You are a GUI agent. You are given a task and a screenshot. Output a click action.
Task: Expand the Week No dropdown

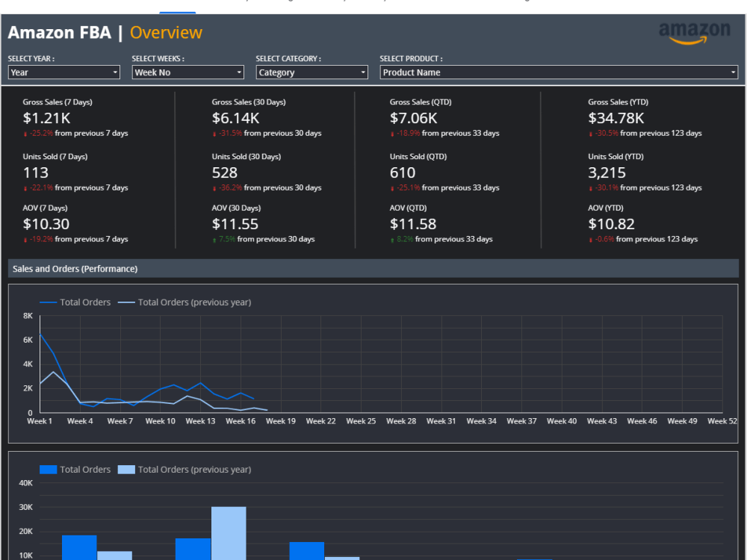pyautogui.click(x=187, y=72)
